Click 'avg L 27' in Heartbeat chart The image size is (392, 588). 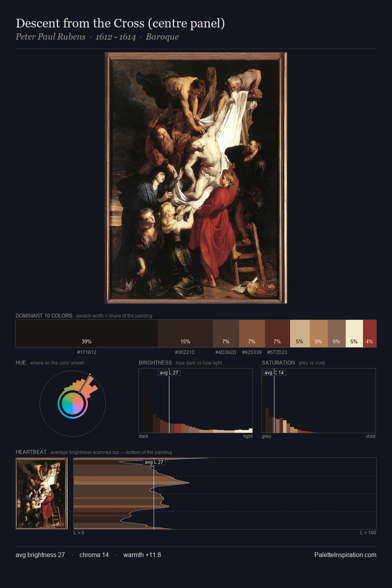(154, 462)
